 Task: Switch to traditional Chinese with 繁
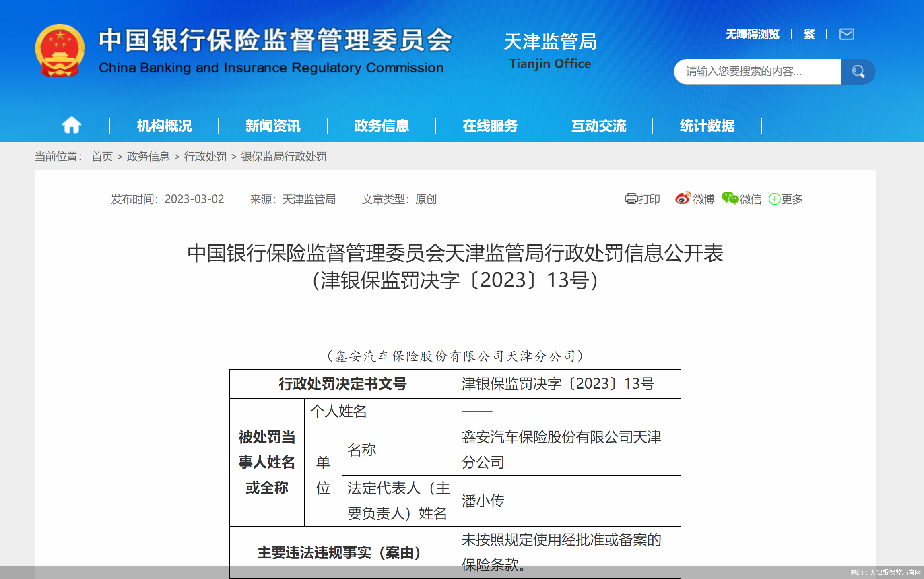click(x=809, y=34)
